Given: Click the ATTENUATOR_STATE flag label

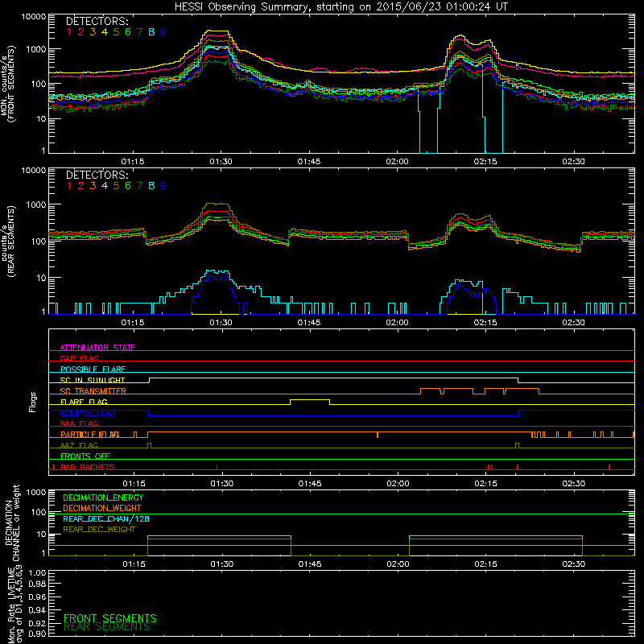Looking at the screenshot, I should [x=97, y=348].
